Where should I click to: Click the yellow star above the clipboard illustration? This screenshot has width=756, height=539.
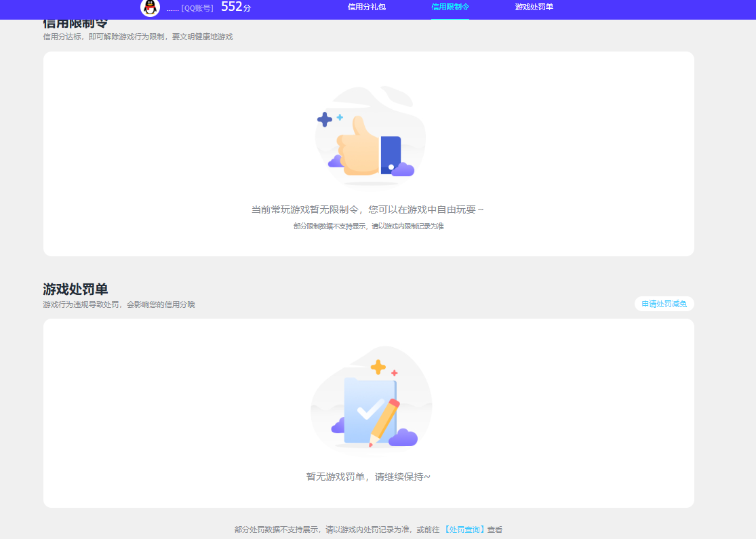pyautogui.click(x=377, y=367)
